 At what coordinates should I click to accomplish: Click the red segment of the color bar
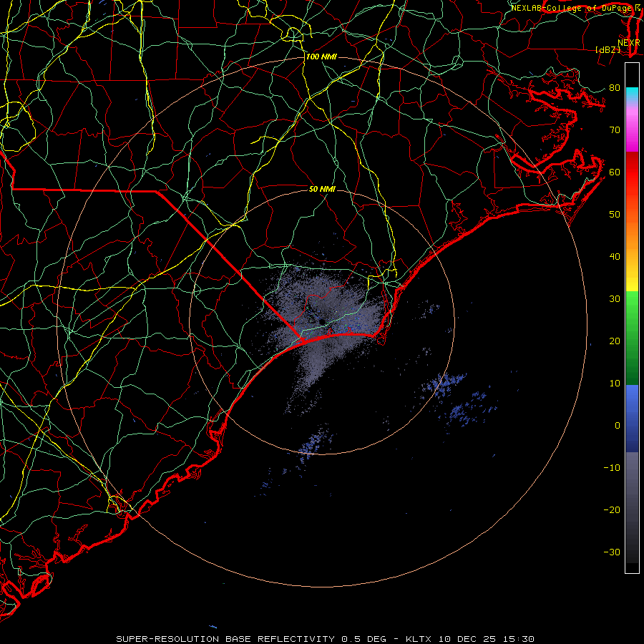[632, 172]
